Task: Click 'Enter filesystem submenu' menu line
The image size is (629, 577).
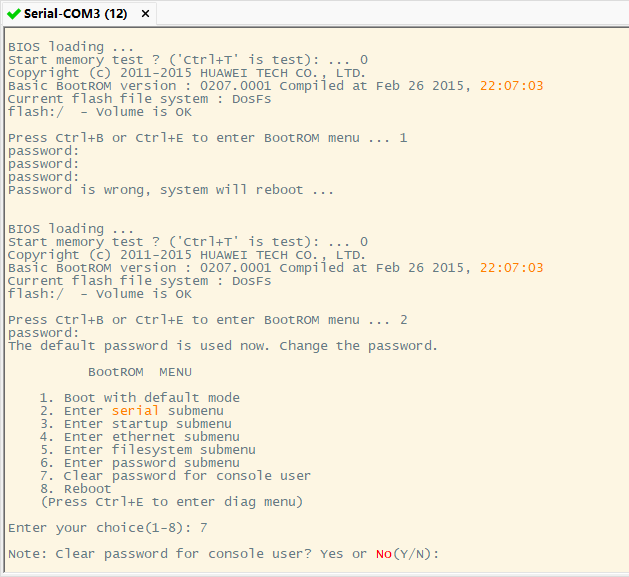Action: [147, 450]
